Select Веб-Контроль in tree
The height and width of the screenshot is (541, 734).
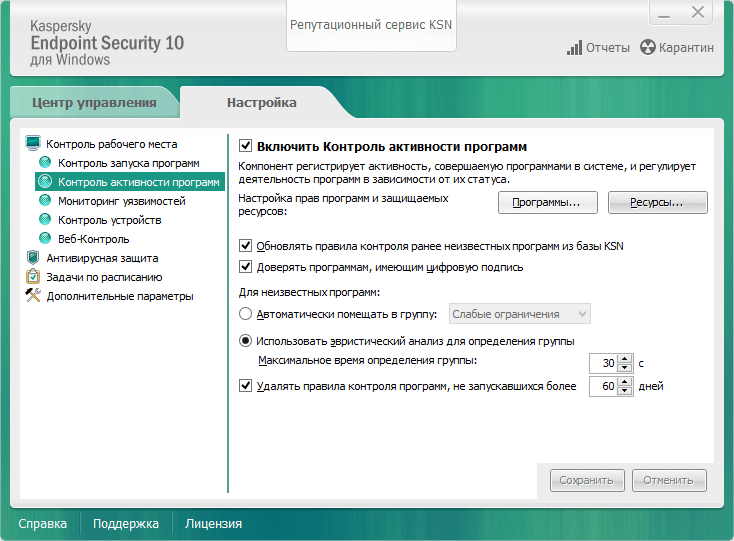(x=94, y=239)
